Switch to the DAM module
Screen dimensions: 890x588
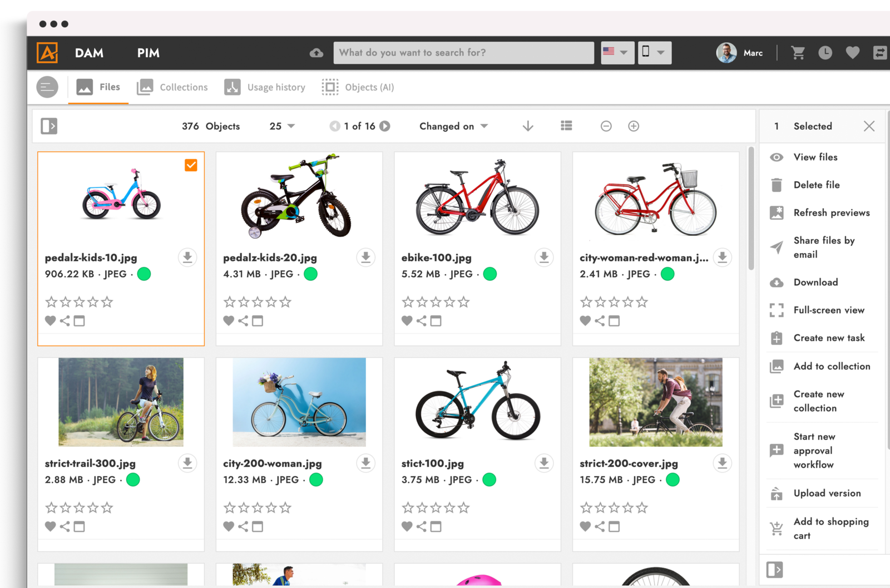89,53
